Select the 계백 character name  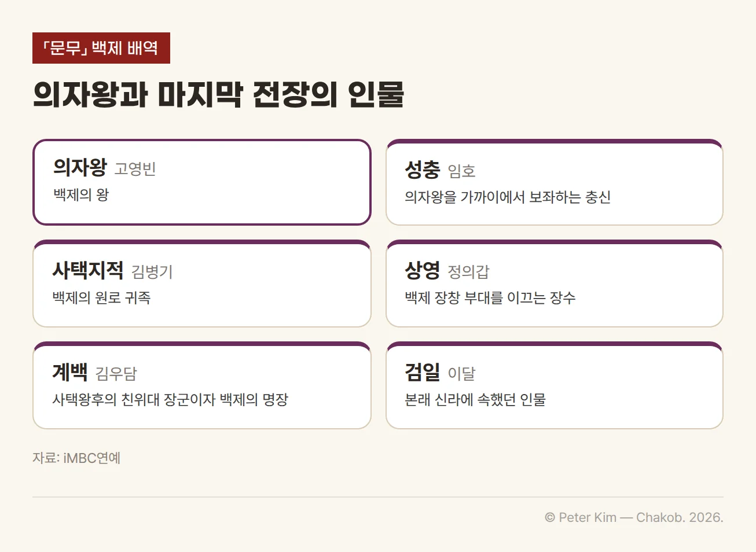click(x=70, y=372)
